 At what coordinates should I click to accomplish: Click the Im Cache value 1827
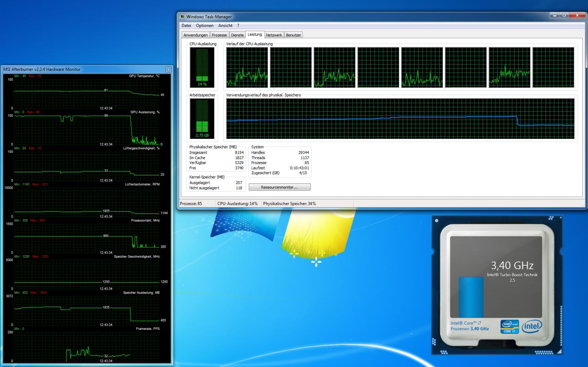(239, 158)
